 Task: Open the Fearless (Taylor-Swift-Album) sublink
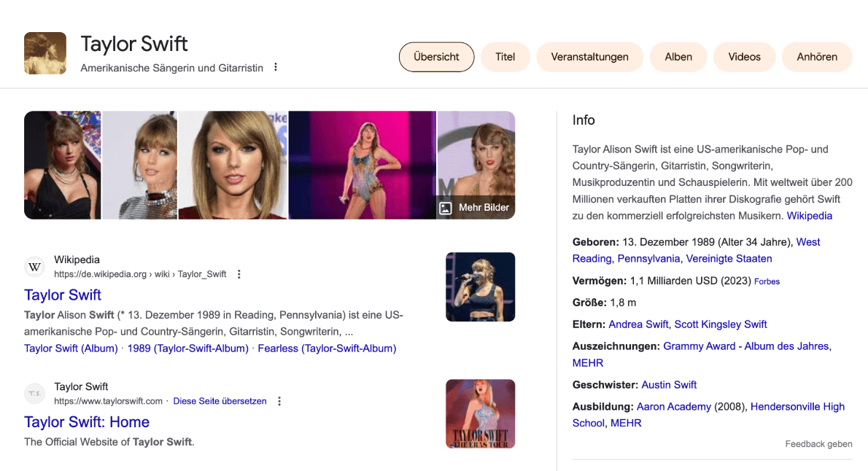coord(328,348)
